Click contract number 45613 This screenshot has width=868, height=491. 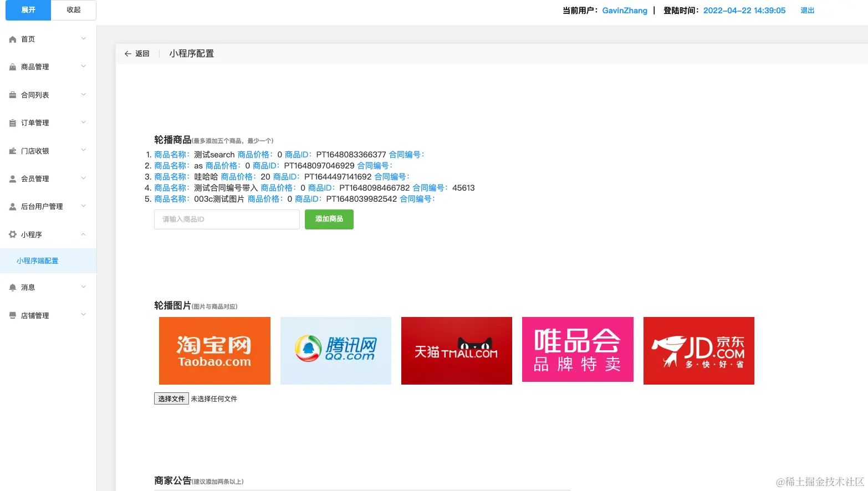463,188
